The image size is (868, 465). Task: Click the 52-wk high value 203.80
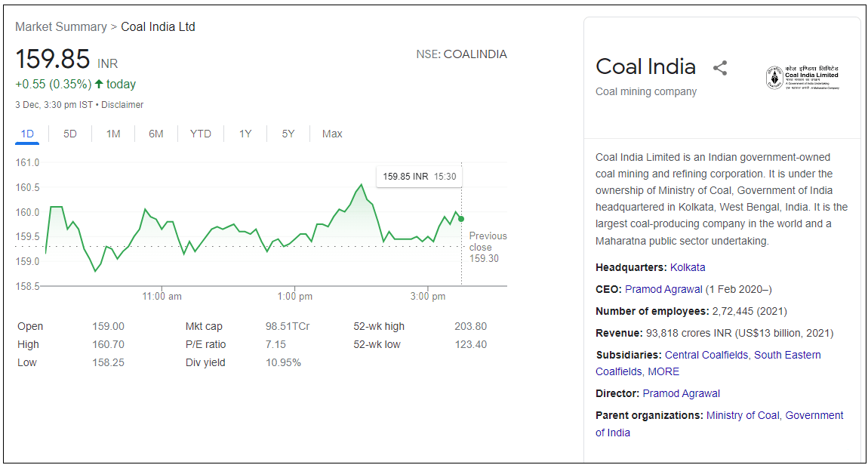coord(470,326)
